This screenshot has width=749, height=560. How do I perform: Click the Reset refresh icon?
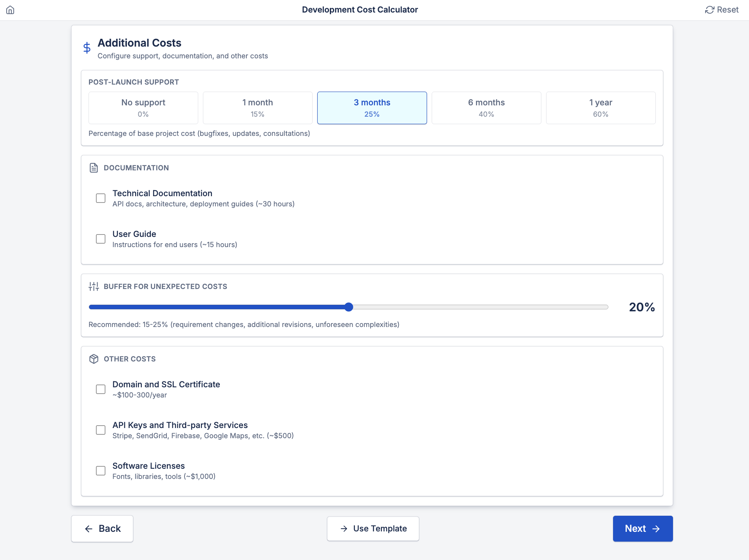[x=710, y=9]
